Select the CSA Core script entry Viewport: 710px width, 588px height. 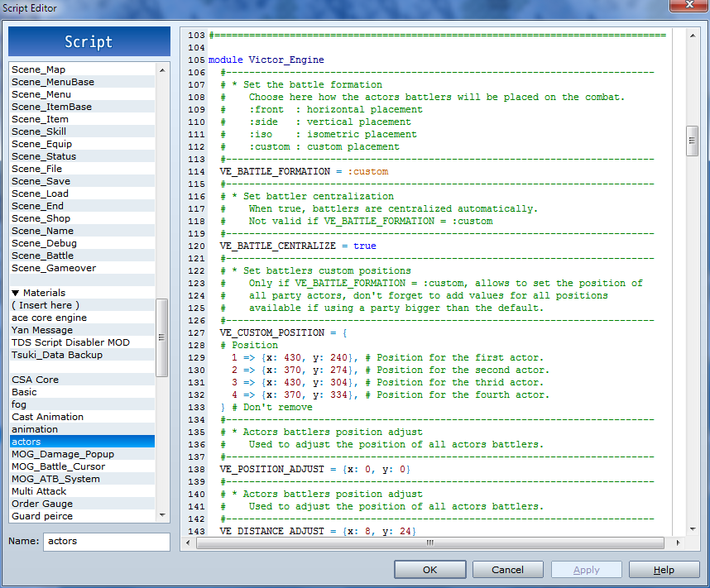[x=35, y=380]
